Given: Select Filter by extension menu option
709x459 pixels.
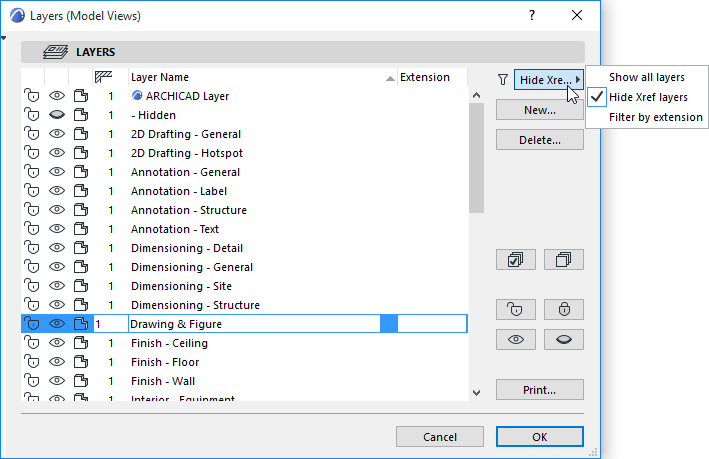Looking at the screenshot, I should (x=656, y=117).
